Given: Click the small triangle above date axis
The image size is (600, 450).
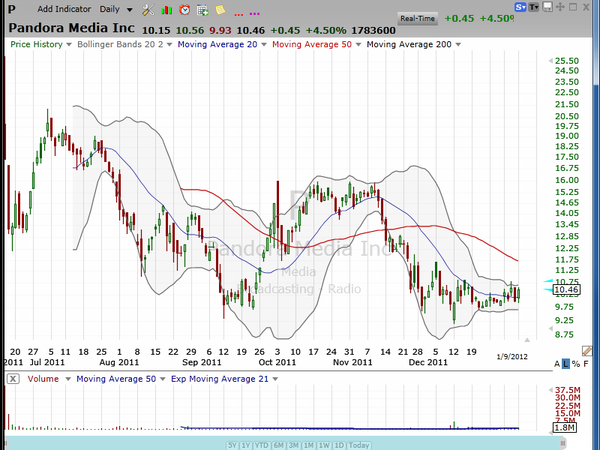Looking at the screenshot, I should coord(527,340).
